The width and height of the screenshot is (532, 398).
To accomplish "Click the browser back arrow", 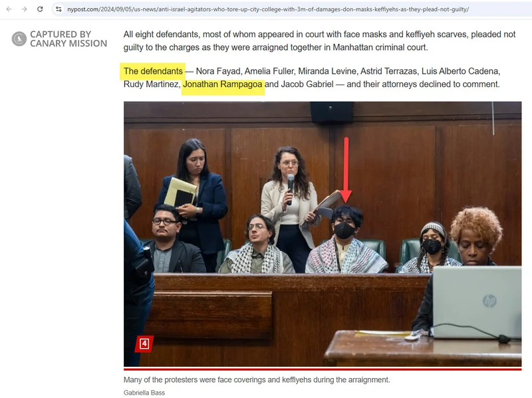I will [x=9, y=9].
